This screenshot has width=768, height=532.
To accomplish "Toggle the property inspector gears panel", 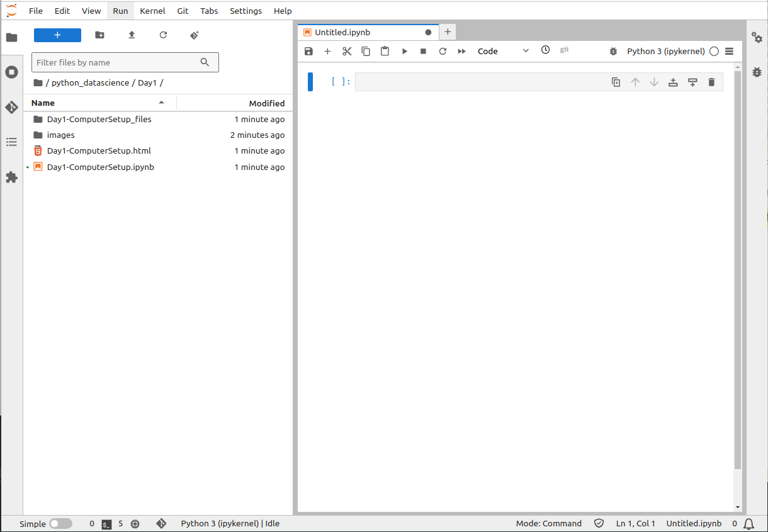I will point(757,37).
